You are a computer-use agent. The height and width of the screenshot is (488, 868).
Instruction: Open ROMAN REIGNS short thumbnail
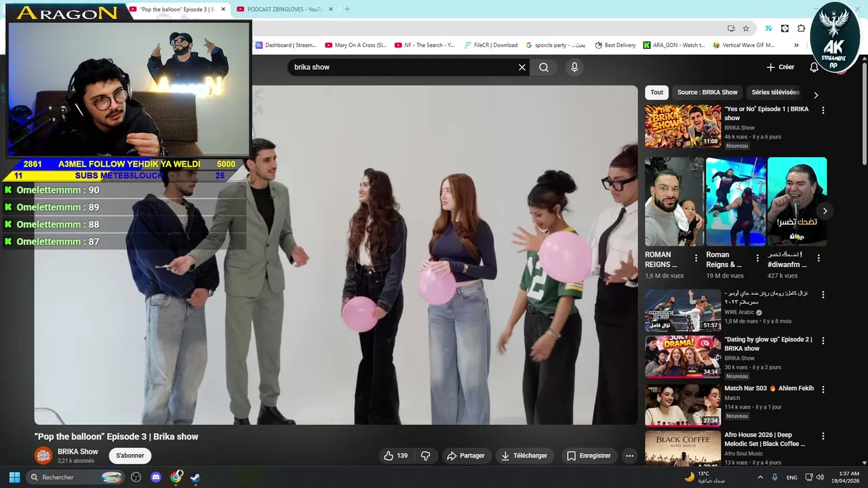click(675, 201)
